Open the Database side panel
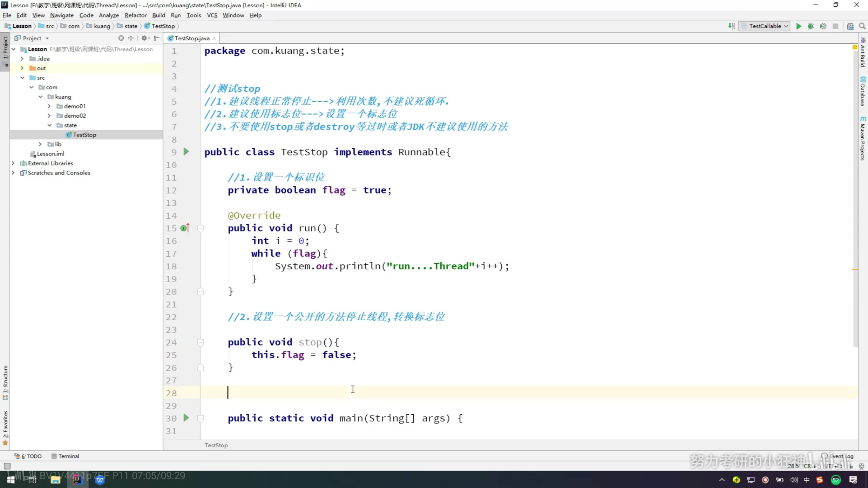868x488 pixels. click(863, 91)
